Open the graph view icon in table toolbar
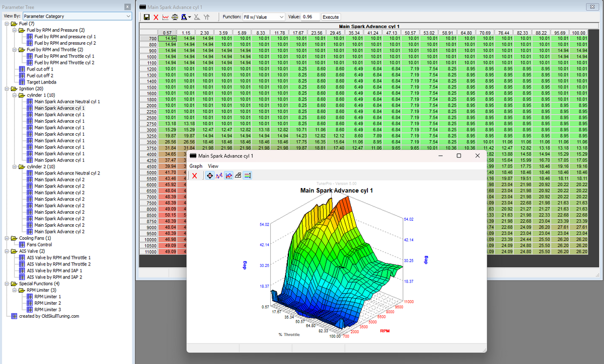The height and width of the screenshot is (364, 604). 165,17
